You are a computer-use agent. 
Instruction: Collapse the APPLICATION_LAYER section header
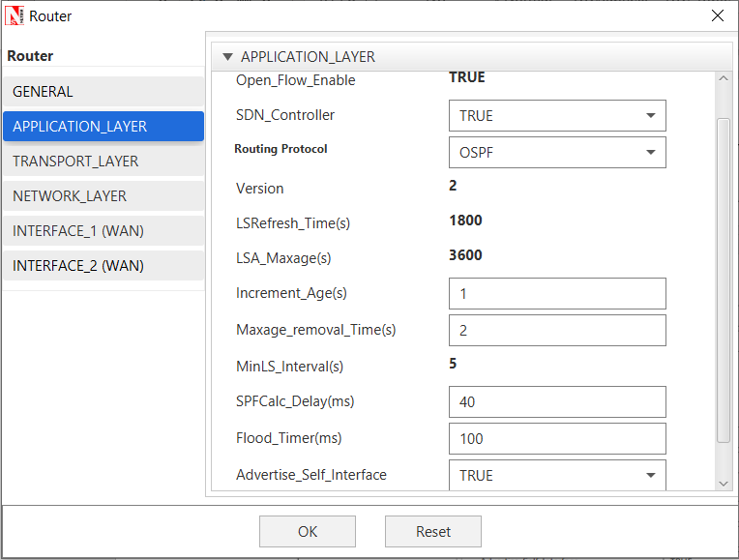pos(228,57)
